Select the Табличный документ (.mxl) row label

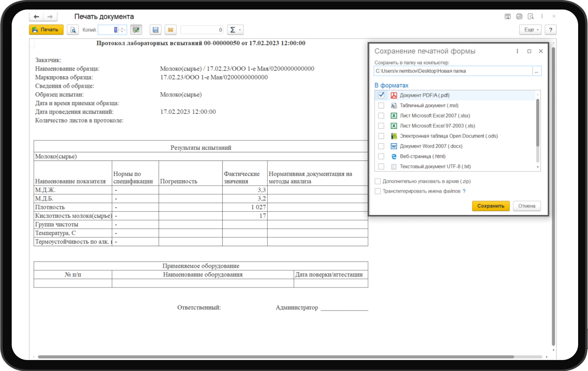(x=429, y=105)
